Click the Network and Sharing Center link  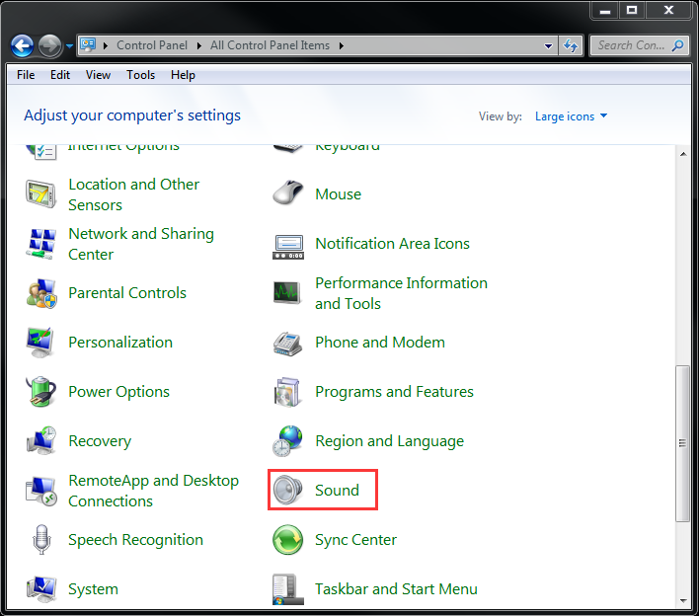[141, 244]
